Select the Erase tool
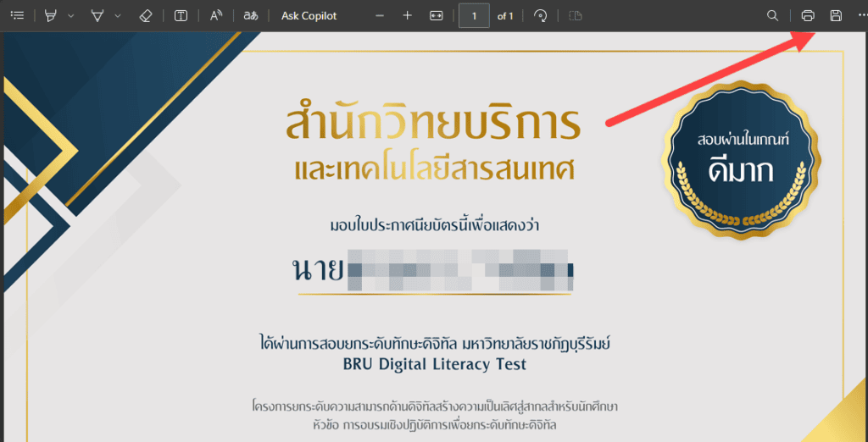Viewport: 868px width, 442px height. pos(146,16)
